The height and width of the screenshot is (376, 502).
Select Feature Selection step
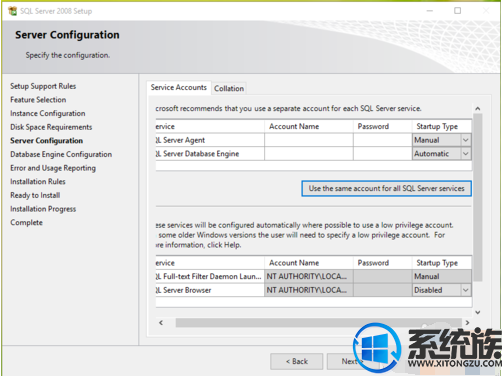point(38,100)
